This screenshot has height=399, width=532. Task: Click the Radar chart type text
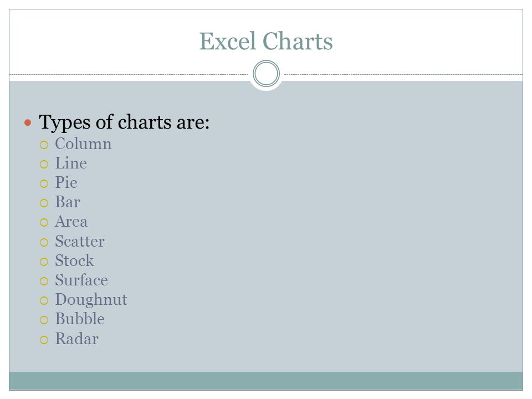pyautogui.click(x=76, y=339)
